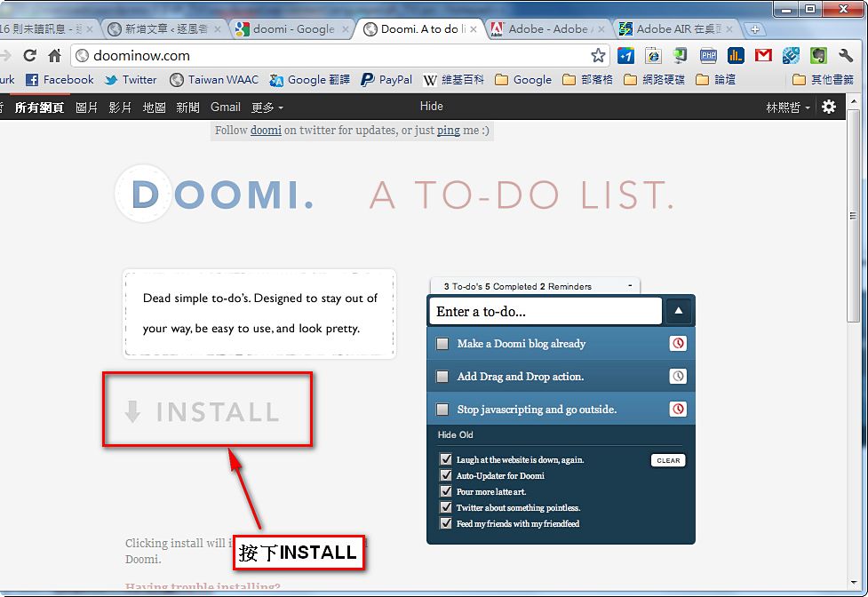Open the IE Tab extension icon
This screenshot has width=868, height=597.
pyautogui.click(x=653, y=55)
